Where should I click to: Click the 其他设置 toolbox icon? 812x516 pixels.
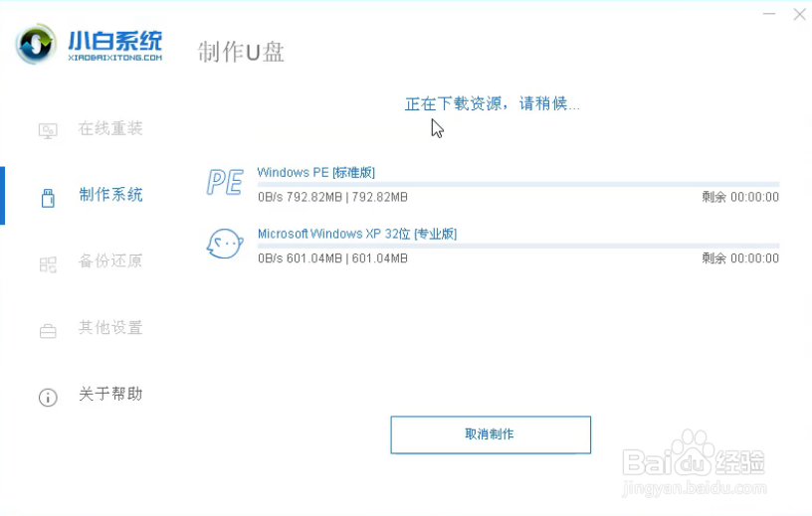tap(48, 331)
